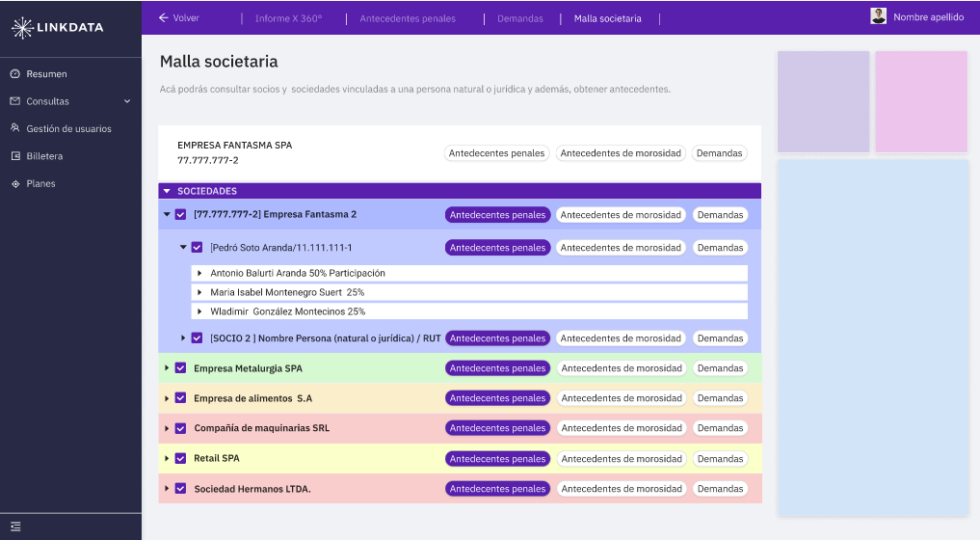980x540 pixels.
Task: Select the Malla societaria tab
Action: pos(607,18)
